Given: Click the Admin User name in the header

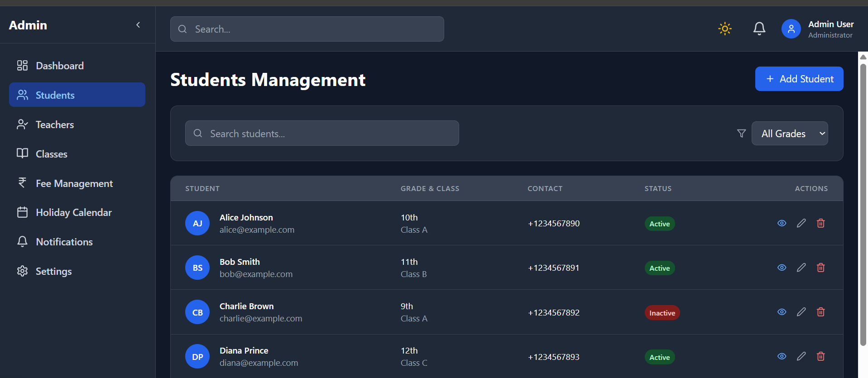Looking at the screenshot, I should [x=831, y=24].
